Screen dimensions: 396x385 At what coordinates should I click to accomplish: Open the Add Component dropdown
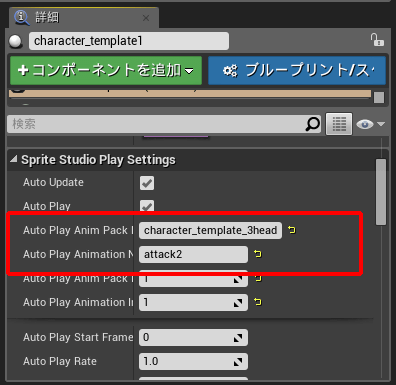pyautogui.click(x=106, y=70)
